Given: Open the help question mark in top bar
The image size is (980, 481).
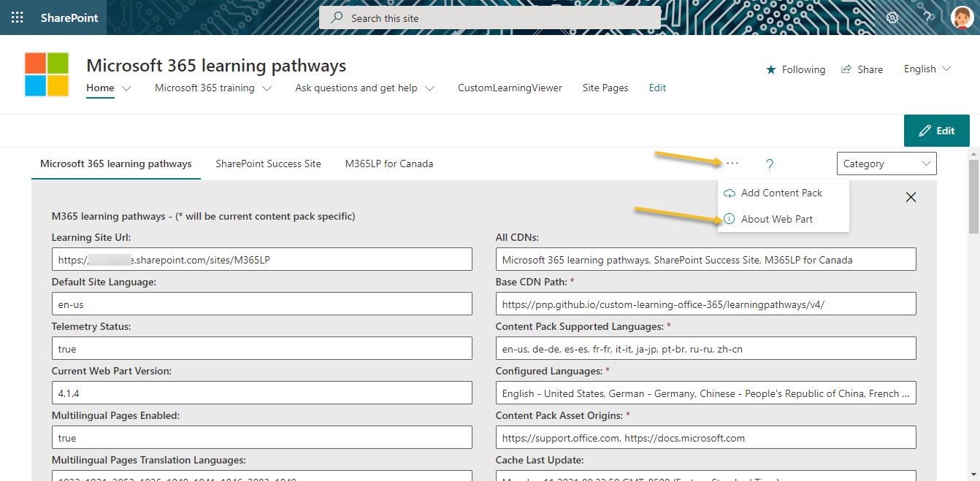Looking at the screenshot, I should click(x=927, y=17).
